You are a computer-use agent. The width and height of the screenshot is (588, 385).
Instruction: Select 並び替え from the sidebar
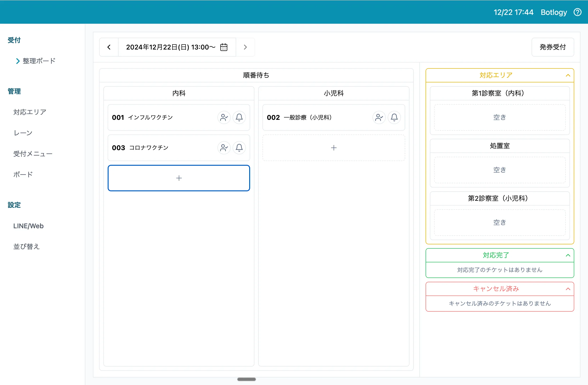point(26,246)
